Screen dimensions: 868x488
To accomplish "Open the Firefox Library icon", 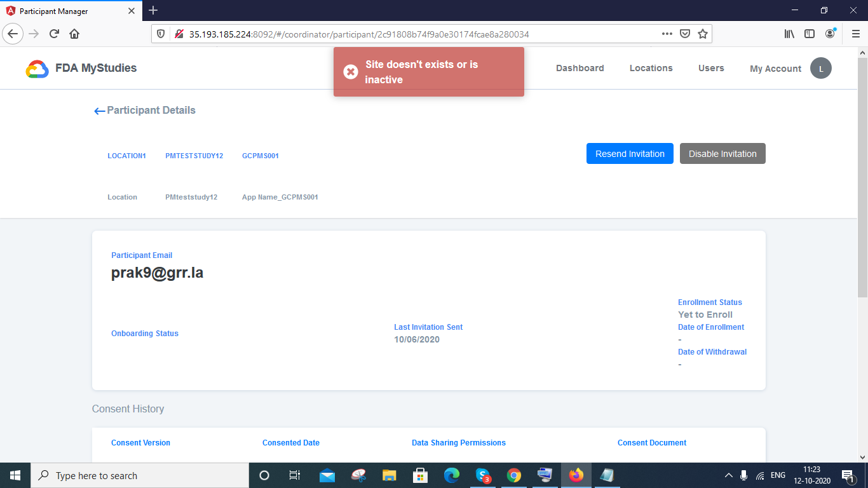I will coord(789,33).
